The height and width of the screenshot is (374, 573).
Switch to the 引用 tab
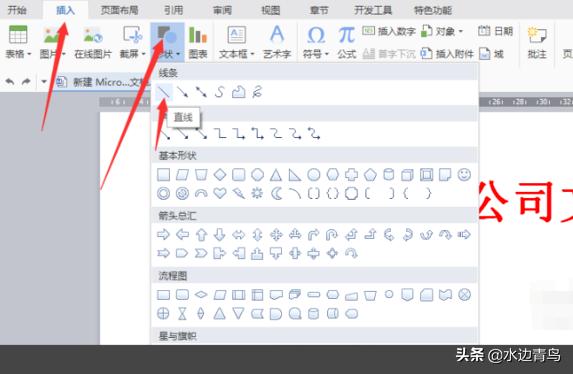[x=173, y=10]
